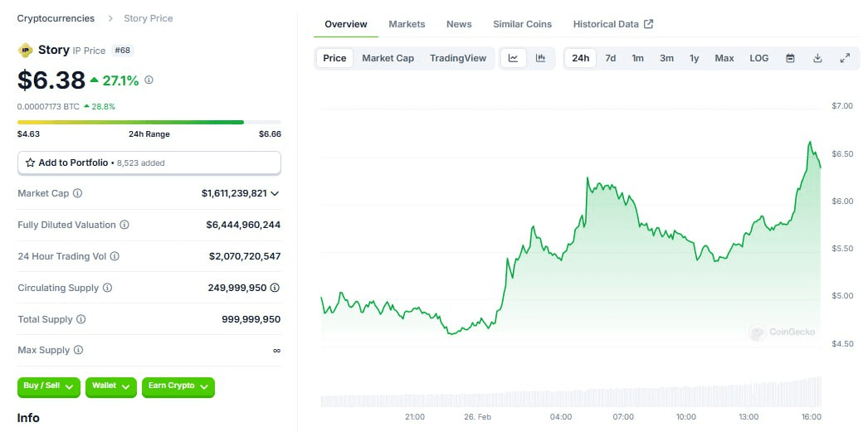Viewport: 868px width, 432px height.
Task: Click external link icon on Historical Data
Action: (649, 24)
